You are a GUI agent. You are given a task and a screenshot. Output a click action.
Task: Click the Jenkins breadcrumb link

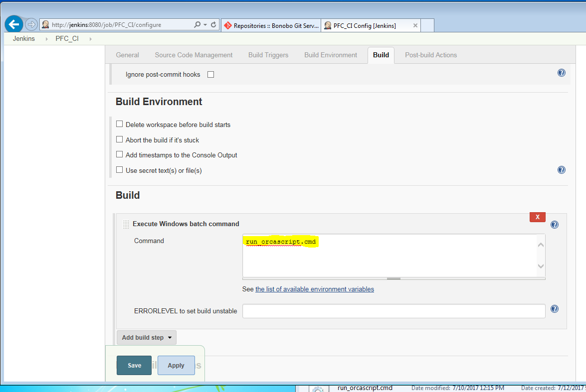click(x=23, y=38)
